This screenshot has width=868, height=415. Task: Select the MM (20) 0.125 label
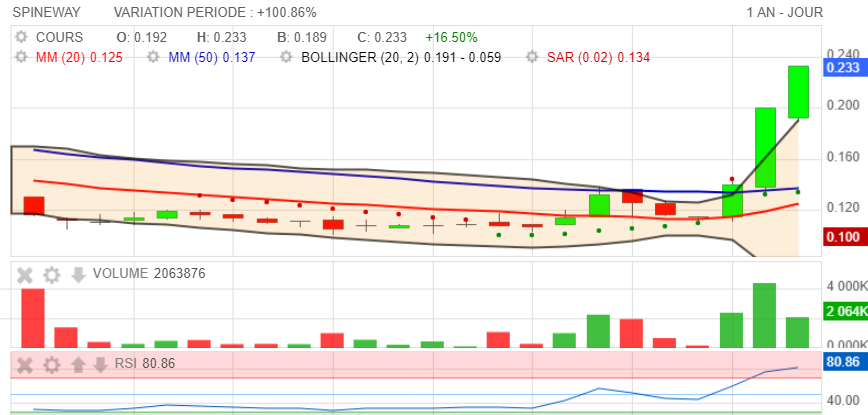click(79, 57)
